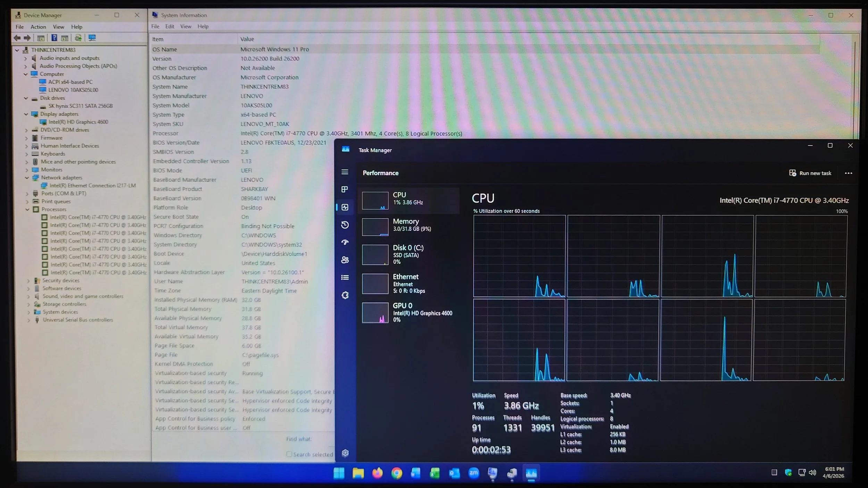Open the Users page in Task Manager sidebar
The image size is (868, 488).
pyautogui.click(x=345, y=260)
